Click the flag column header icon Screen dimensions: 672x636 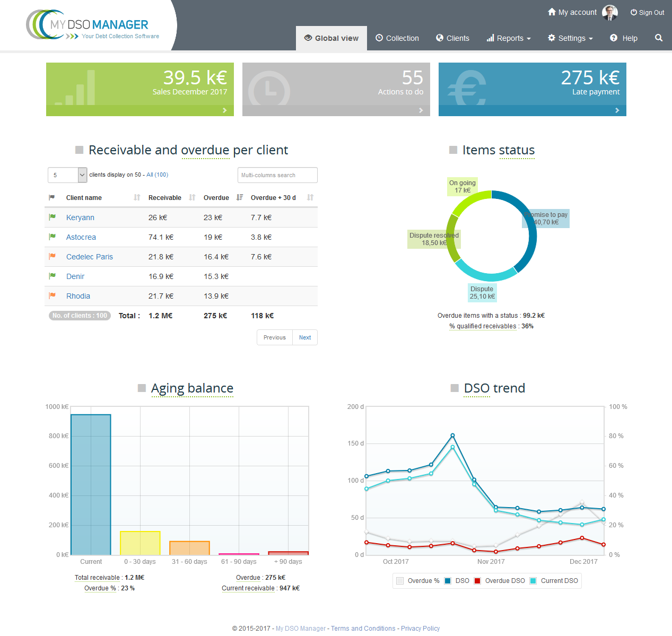pyautogui.click(x=52, y=197)
